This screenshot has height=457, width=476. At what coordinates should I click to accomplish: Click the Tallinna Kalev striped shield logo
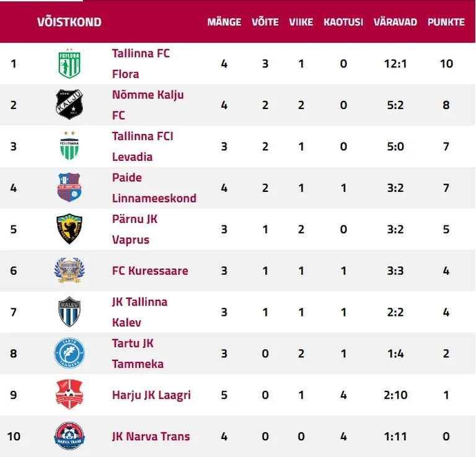coord(69,311)
